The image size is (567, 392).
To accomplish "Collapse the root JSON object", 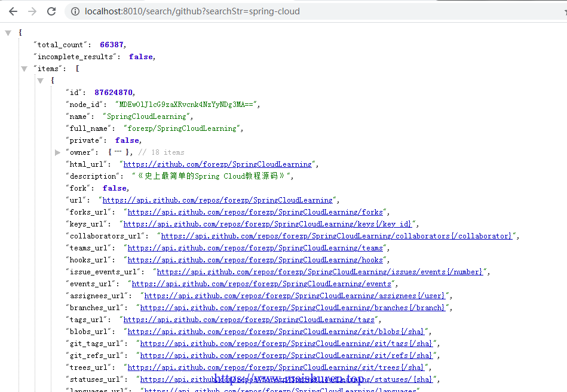I will point(8,33).
